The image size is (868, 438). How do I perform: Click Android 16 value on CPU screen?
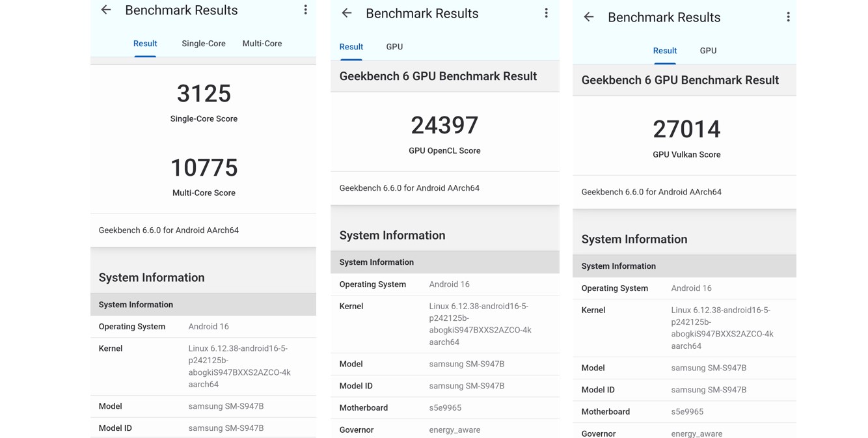tap(208, 327)
